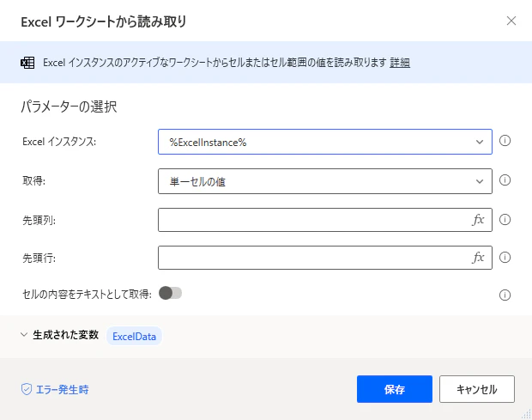Click the info icon beside Excel インスタンス
The width and height of the screenshot is (532, 420).
click(x=505, y=141)
